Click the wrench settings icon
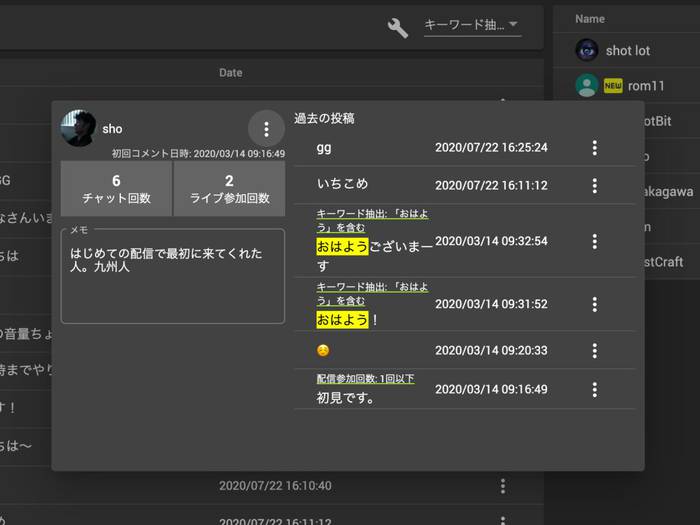The image size is (700, 525). (x=397, y=28)
